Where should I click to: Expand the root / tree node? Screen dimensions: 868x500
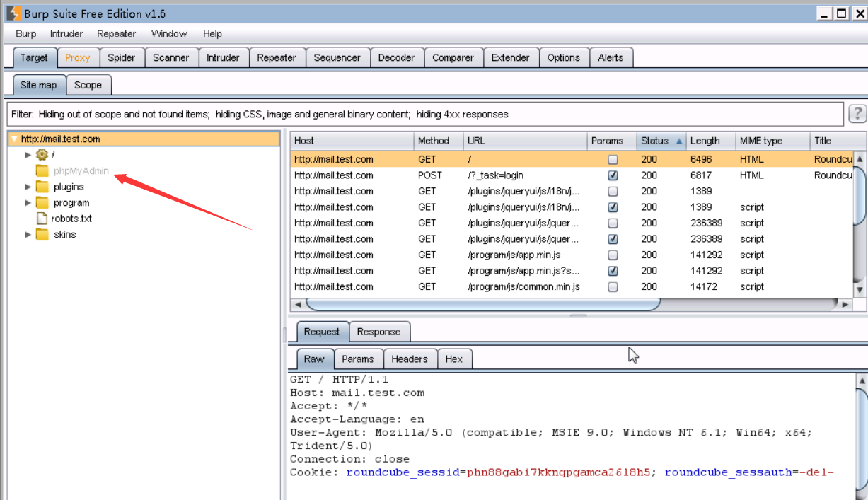coord(28,155)
